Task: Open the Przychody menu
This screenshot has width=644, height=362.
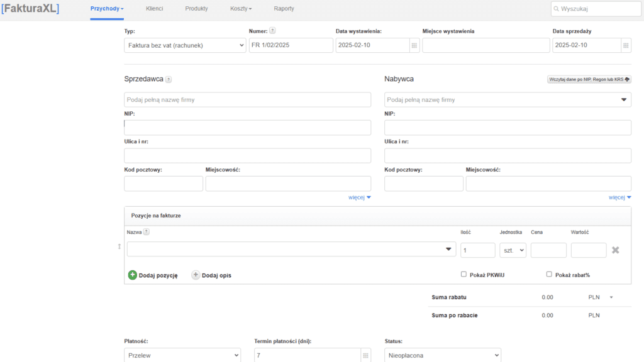Action: (106, 9)
